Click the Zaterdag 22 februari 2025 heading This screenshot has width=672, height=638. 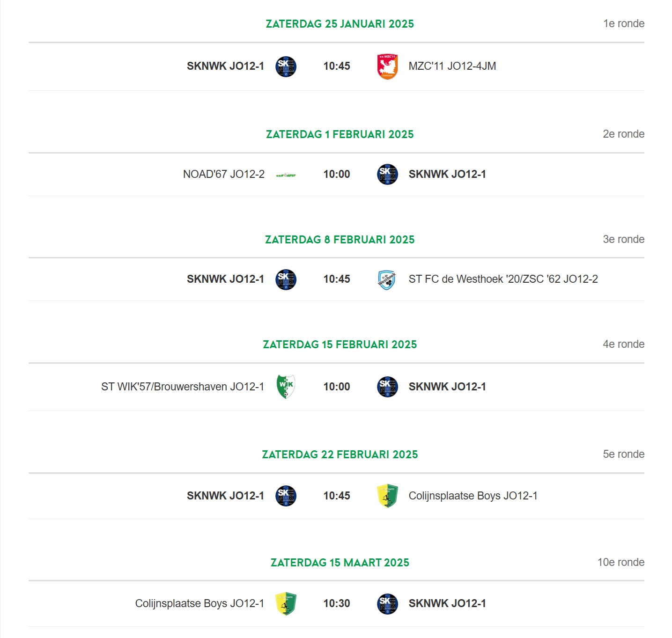[x=340, y=455]
